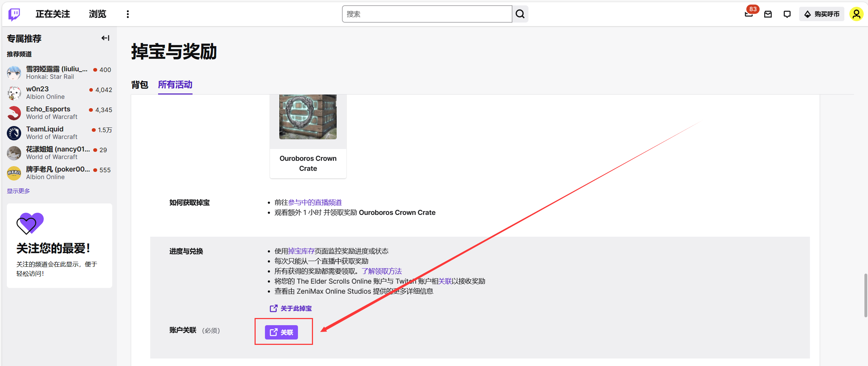Open notifications icon showing 83 unread
The height and width of the screenshot is (366, 868).
pyautogui.click(x=749, y=14)
